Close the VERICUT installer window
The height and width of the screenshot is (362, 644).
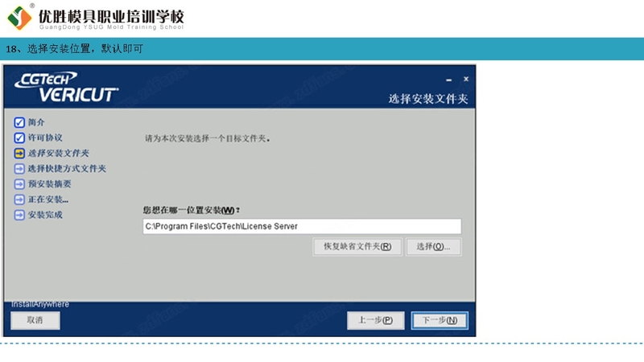465,79
